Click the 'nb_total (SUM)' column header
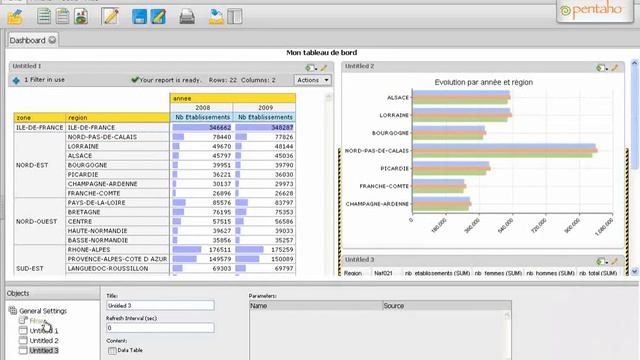640x360 pixels. 598,273
